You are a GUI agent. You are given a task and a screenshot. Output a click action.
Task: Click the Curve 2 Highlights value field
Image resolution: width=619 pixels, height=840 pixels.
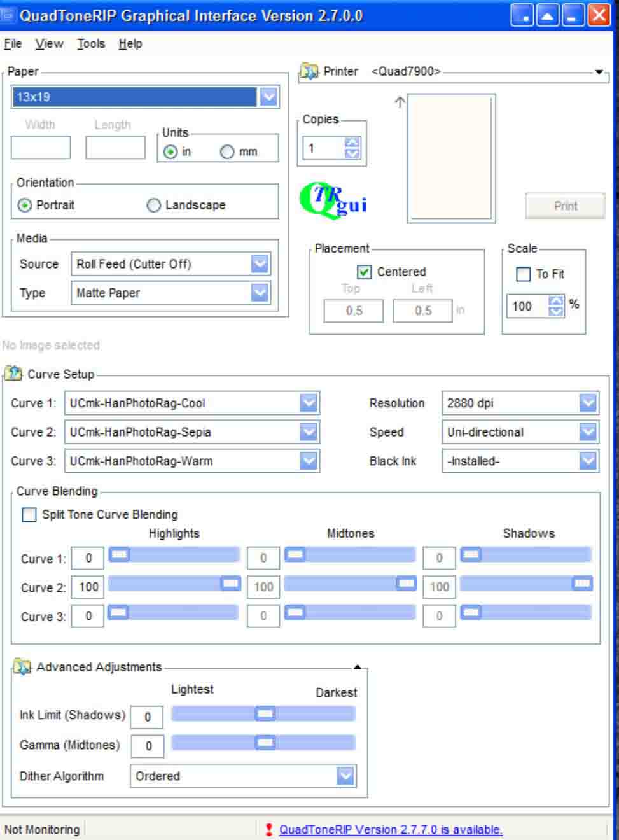[x=88, y=587]
